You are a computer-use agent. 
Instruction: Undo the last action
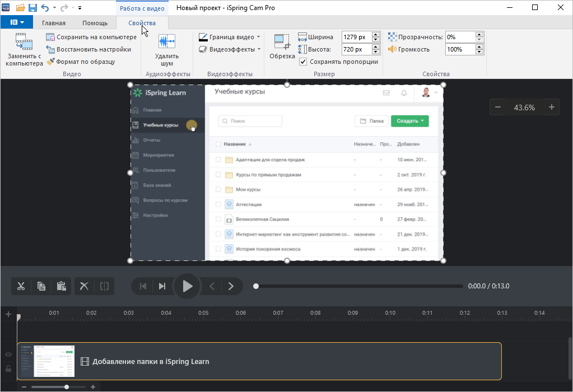tap(45, 8)
